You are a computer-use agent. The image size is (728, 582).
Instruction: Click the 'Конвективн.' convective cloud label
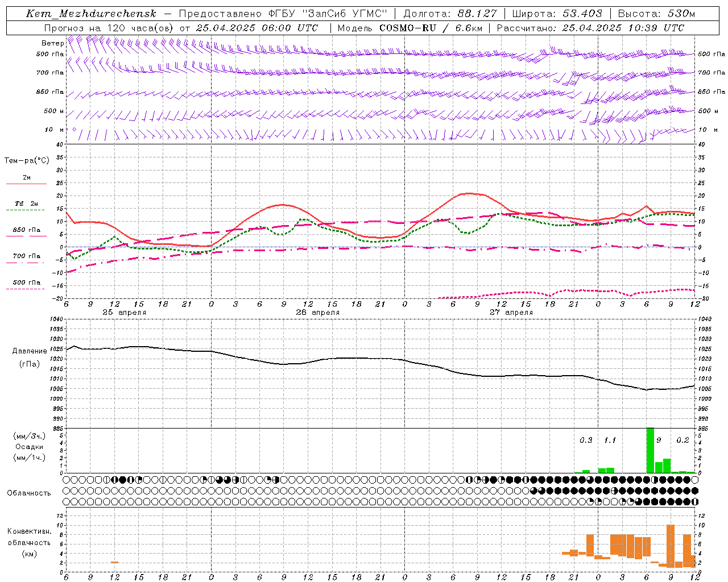[29, 531]
